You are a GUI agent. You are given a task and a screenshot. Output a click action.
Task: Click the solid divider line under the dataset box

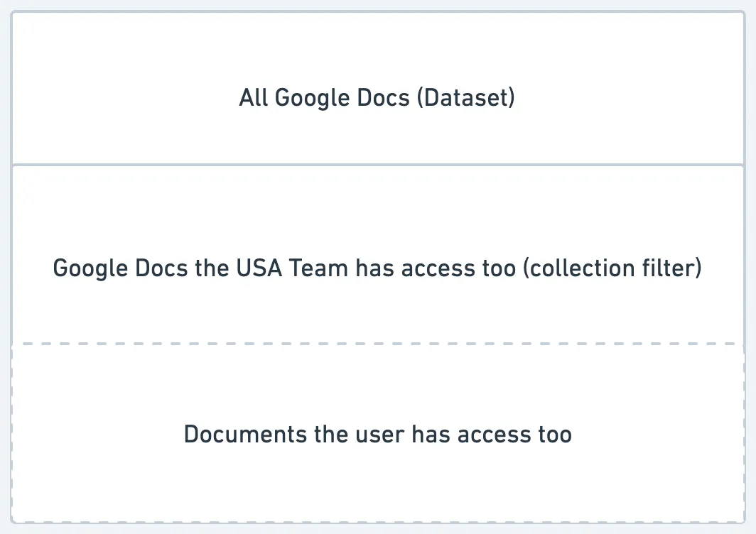(x=378, y=165)
